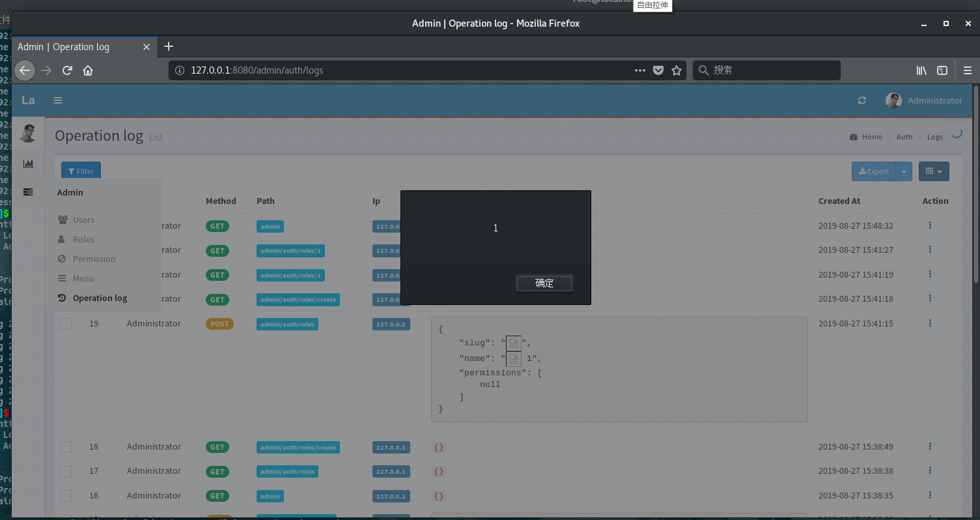Open the Firefox home page
980x520 pixels.
[88, 70]
